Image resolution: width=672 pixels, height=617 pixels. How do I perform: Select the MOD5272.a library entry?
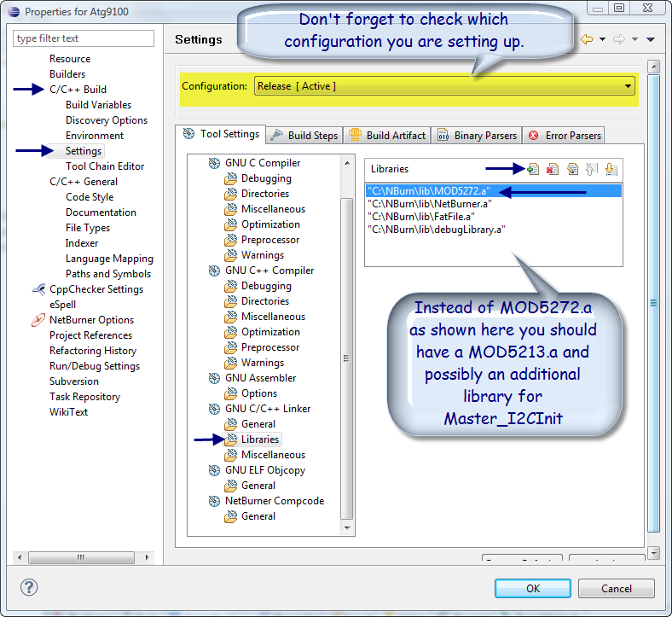[494, 191]
